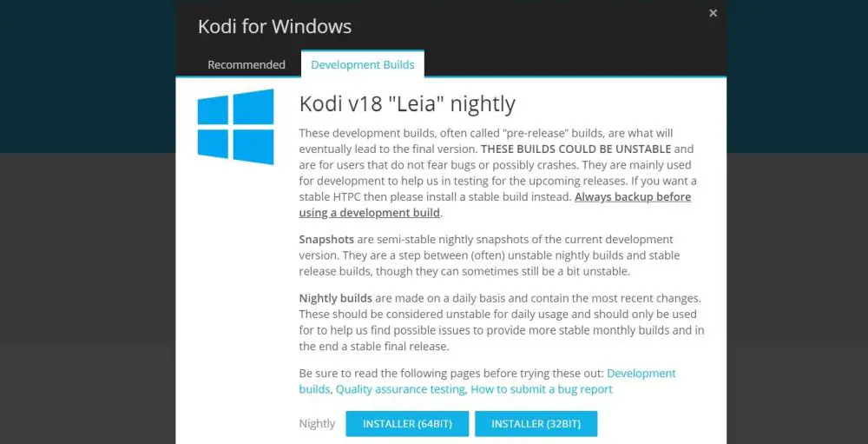Select the Development Builds tab
The height and width of the screenshot is (444, 868).
tap(362, 64)
